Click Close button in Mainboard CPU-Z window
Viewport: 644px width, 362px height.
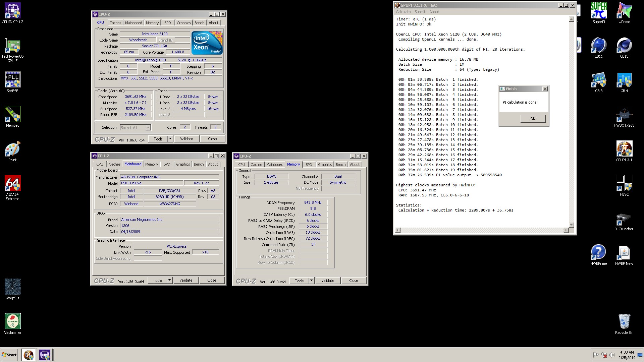(x=212, y=280)
